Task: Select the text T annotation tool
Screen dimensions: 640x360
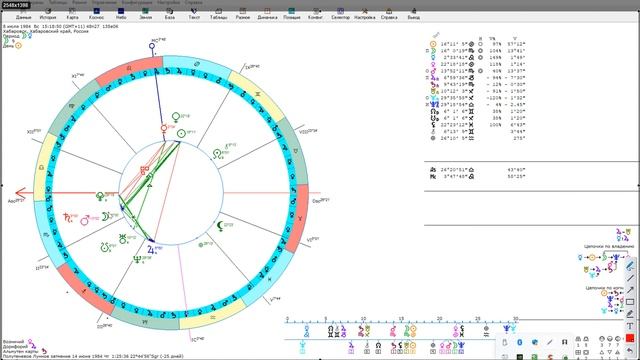Action: point(630,326)
